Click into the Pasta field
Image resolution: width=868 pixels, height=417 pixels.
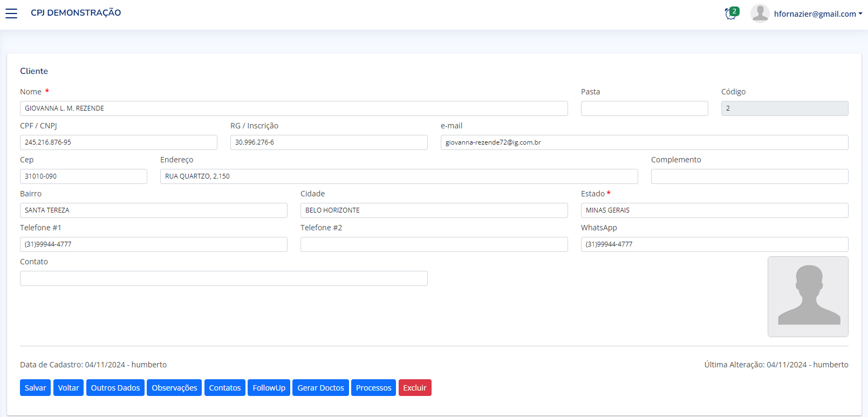pos(644,108)
